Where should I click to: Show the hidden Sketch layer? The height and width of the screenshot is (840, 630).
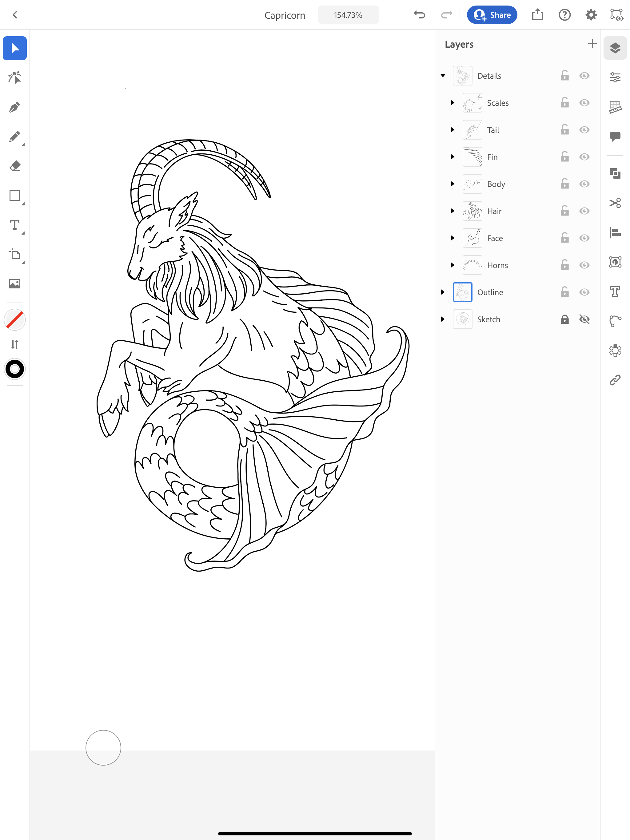pyautogui.click(x=584, y=319)
